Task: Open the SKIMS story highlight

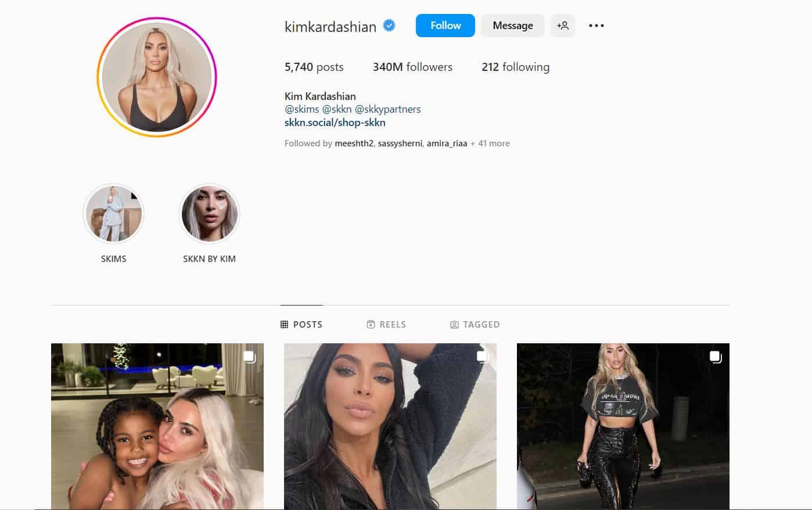Action: [x=113, y=214]
